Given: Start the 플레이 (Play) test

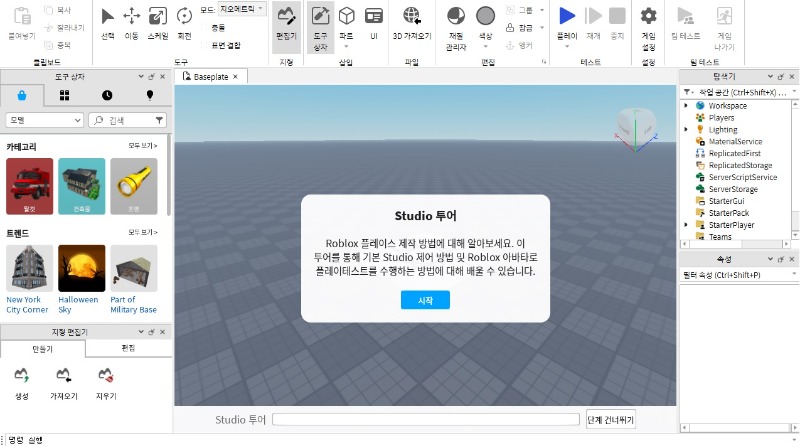Looking at the screenshot, I should (x=567, y=16).
